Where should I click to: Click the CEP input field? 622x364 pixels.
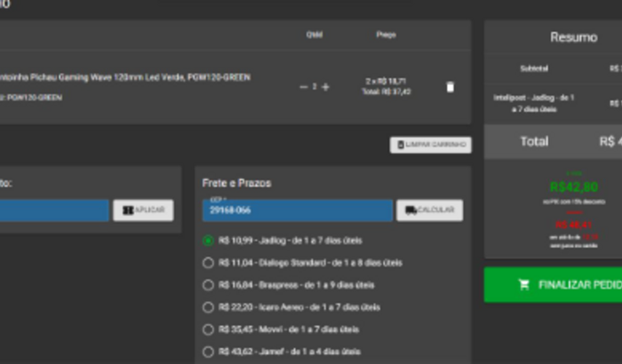pos(297,211)
